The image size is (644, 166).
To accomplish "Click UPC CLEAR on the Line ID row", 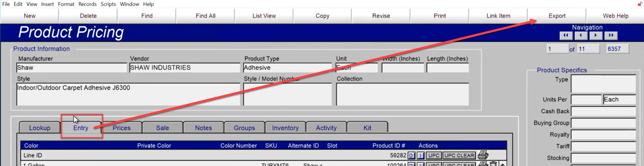I will coord(459,156).
